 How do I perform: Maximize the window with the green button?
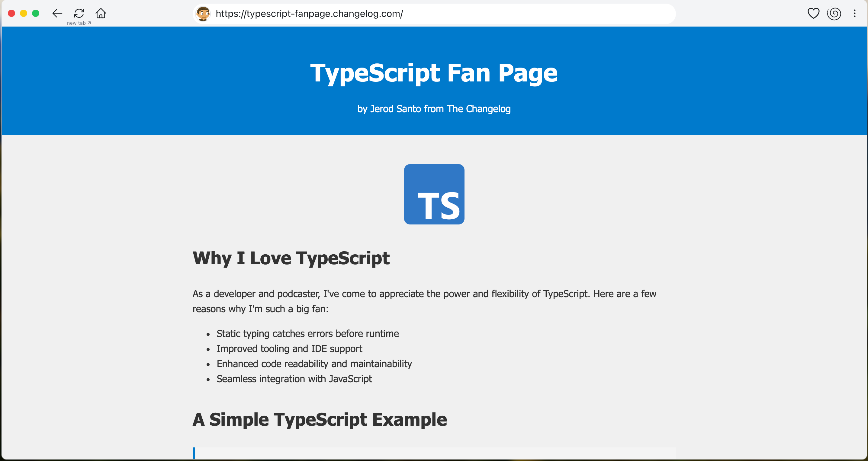click(x=36, y=14)
